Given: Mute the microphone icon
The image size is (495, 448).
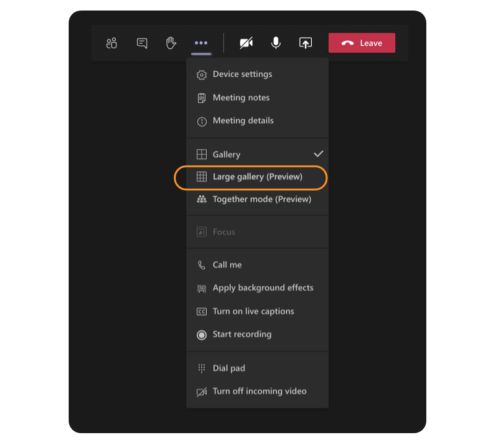Looking at the screenshot, I should pos(276,43).
